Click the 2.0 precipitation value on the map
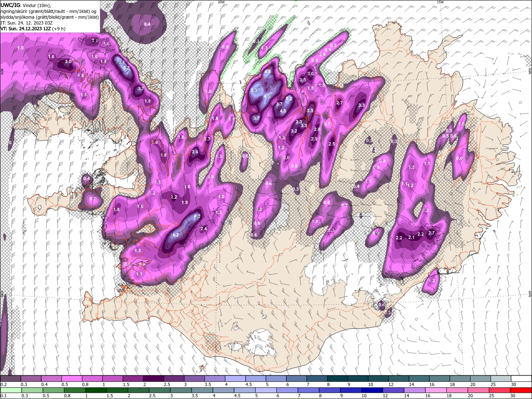 click(286, 158)
